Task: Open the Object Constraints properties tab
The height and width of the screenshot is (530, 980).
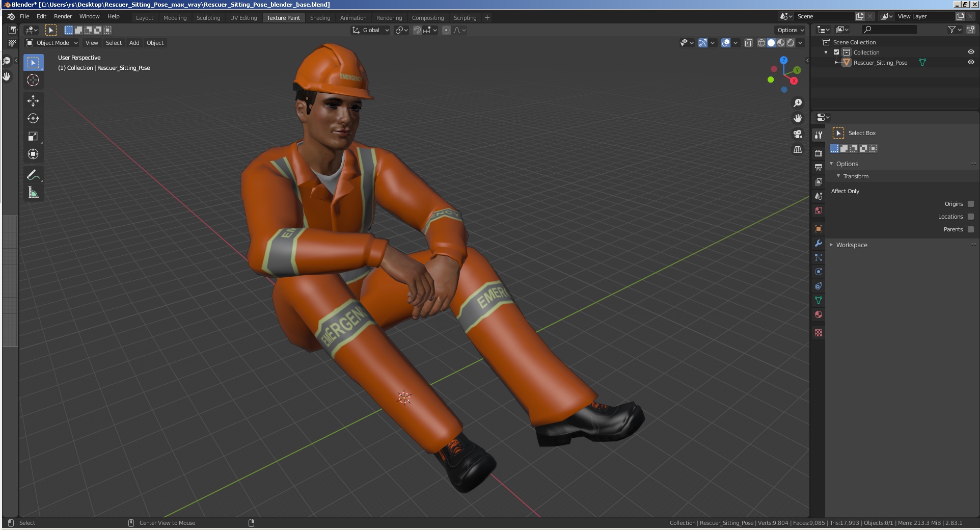Action: click(819, 286)
